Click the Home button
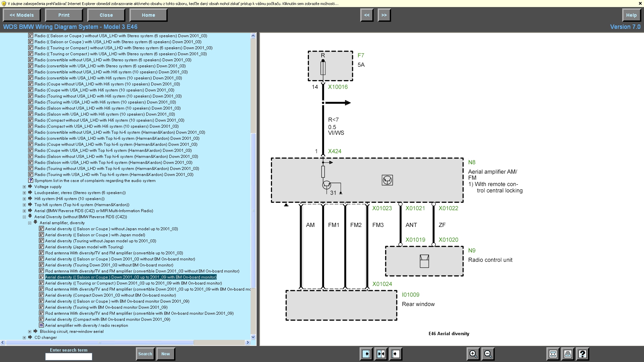Viewport: 644px width, 362px height. pos(148,15)
